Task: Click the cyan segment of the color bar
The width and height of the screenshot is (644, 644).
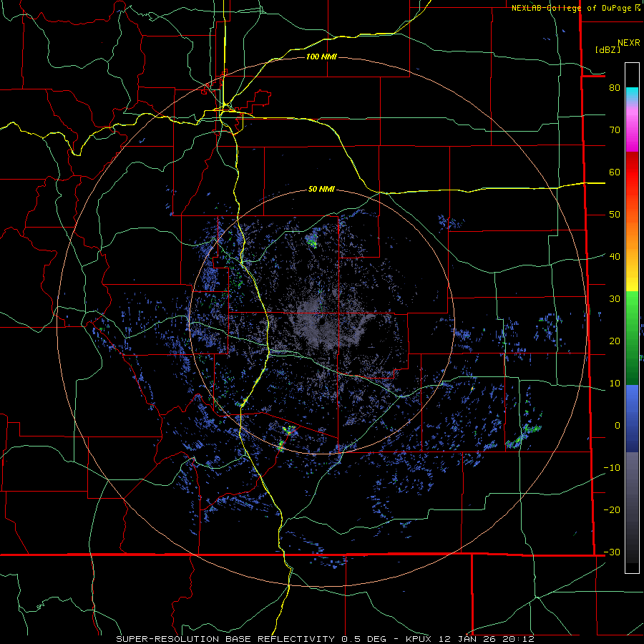Action: tap(632, 94)
